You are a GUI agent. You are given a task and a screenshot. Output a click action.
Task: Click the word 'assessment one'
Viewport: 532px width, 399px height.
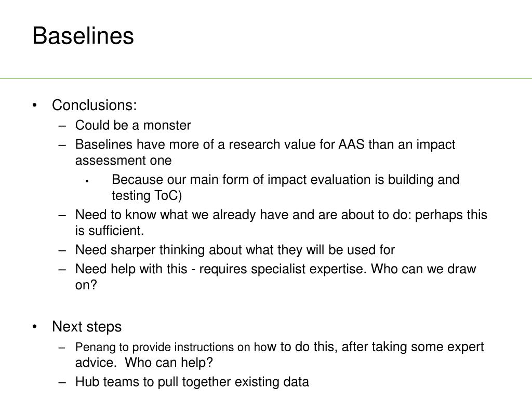pyautogui.click(x=124, y=161)
